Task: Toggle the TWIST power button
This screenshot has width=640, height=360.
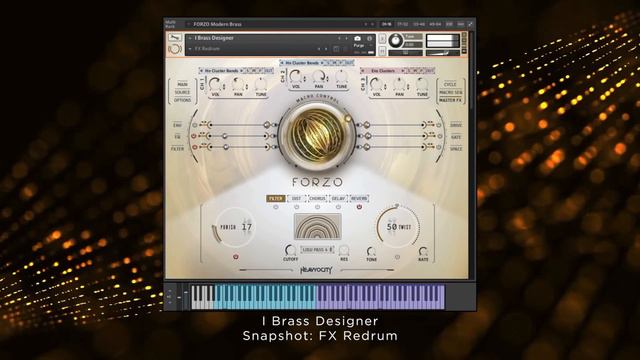Action: coord(397,257)
